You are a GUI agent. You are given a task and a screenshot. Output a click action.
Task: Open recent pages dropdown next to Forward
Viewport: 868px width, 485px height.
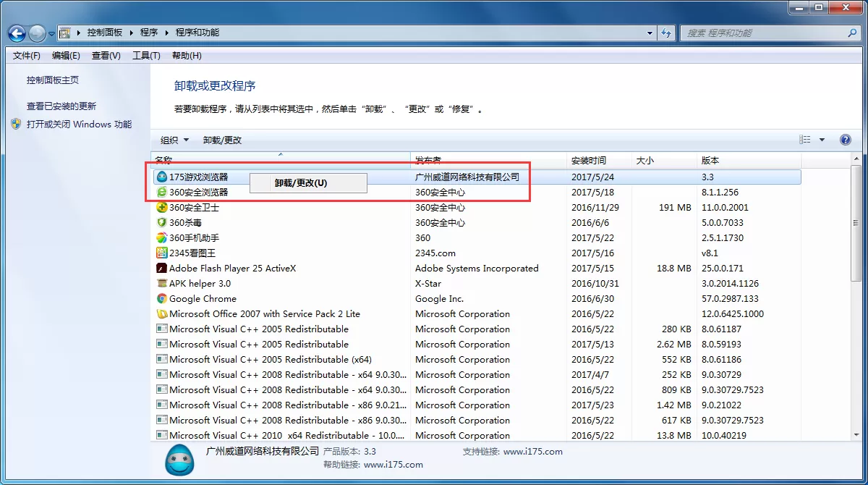click(51, 33)
